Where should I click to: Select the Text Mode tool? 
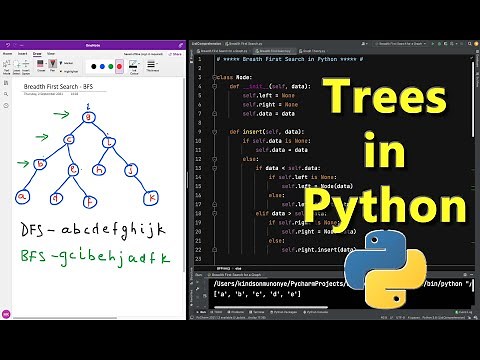6,67
